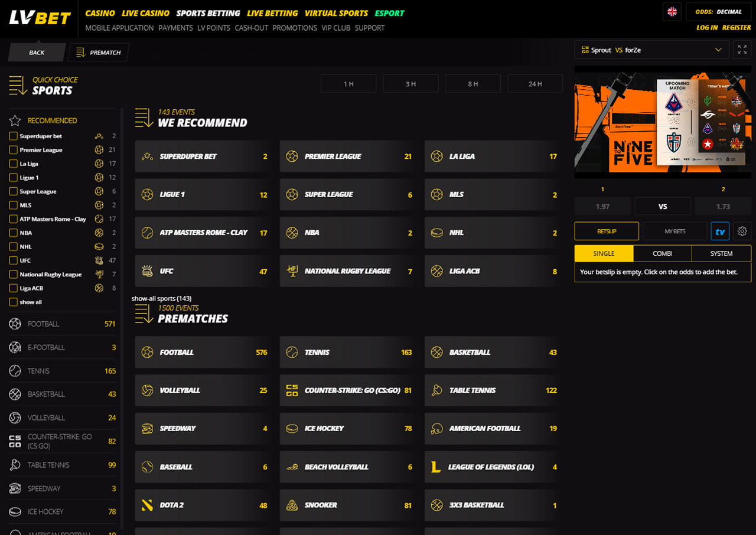Viewport: 756px width, 535px height.
Task: Tick the Super League sidebar checkbox
Action: pos(14,191)
